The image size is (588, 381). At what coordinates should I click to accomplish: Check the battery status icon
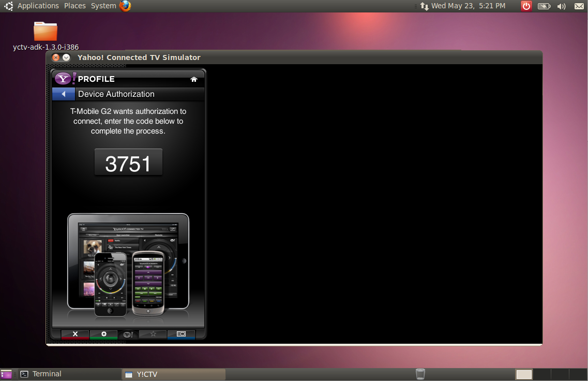click(544, 6)
